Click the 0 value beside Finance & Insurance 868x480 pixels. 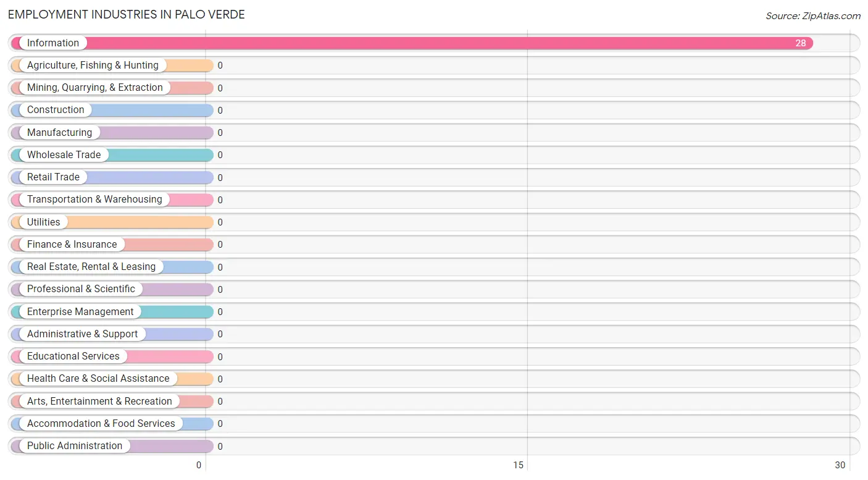click(x=220, y=245)
